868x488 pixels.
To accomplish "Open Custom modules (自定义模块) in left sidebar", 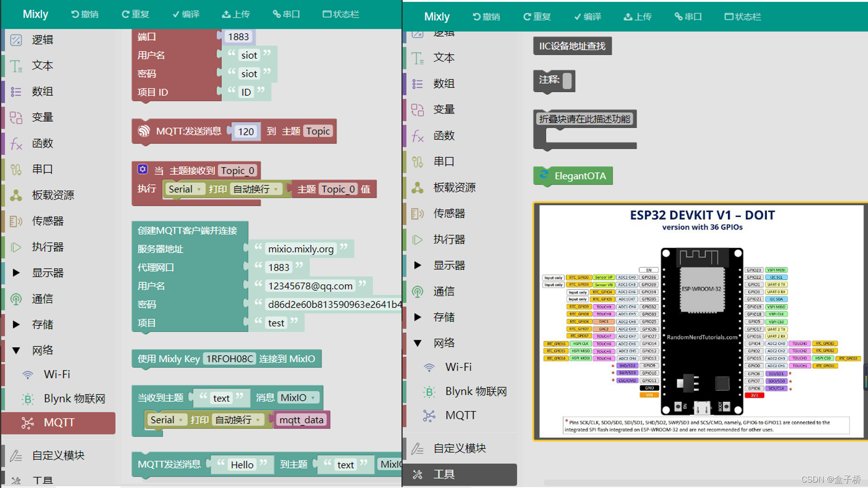I will pyautogui.click(x=58, y=455).
